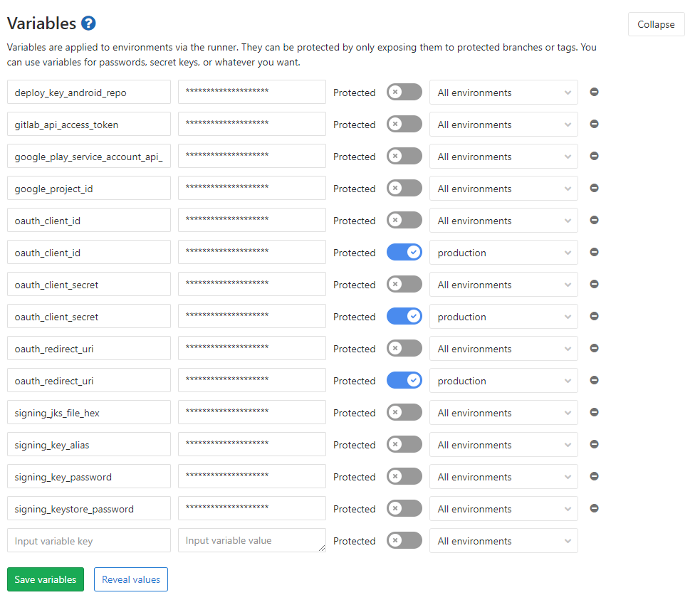Open the Variables help question-mark icon
700x600 pixels.
(88, 23)
